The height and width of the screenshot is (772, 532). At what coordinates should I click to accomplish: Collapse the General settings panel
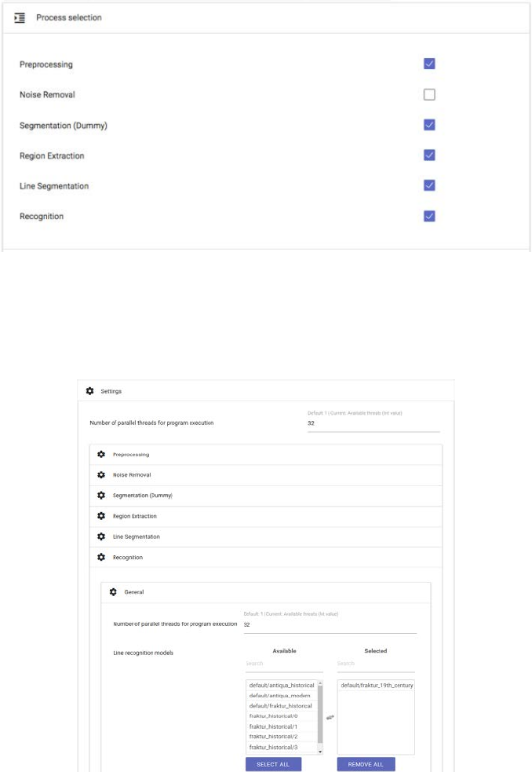133,592
